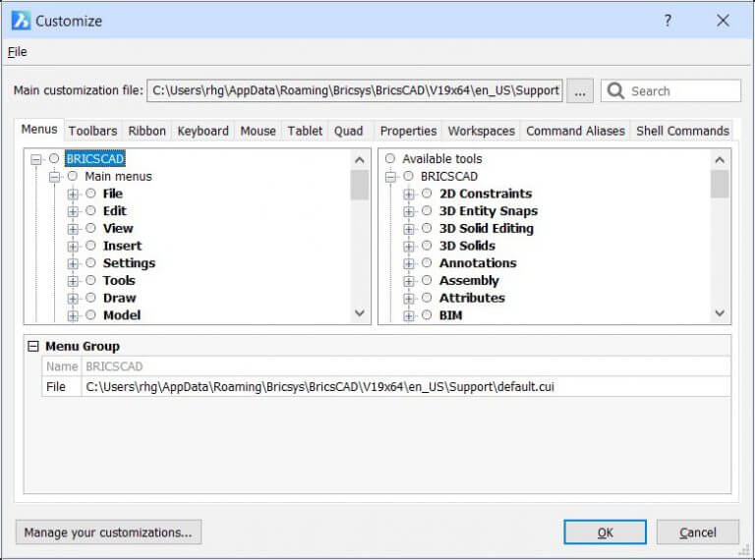Click the circle icon beside 3D Solids
755x560 pixels.
tap(427, 246)
